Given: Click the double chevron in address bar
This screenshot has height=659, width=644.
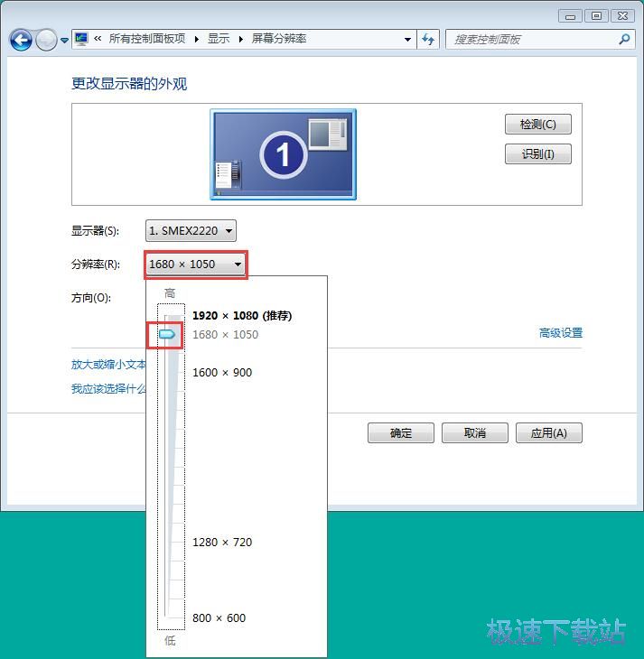Looking at the screenshot, I should coord(98,39).
